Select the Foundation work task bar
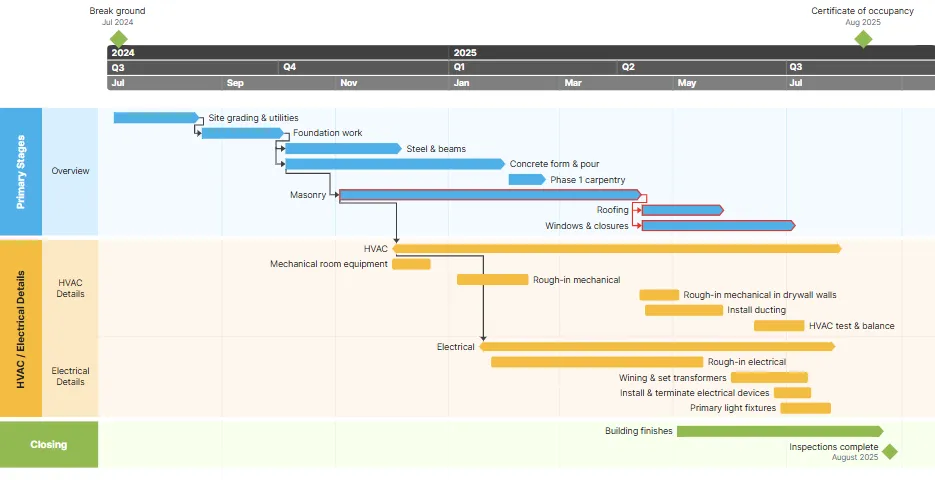 pos(243,133)
